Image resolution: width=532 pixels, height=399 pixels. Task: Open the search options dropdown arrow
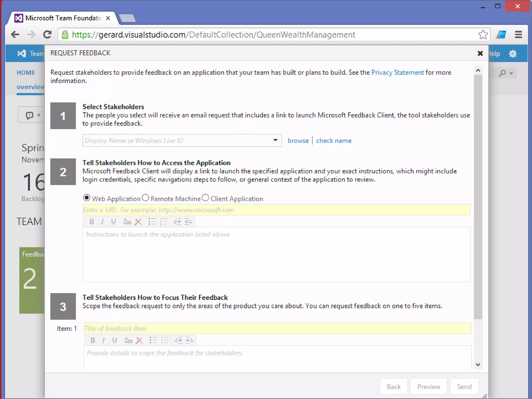(511, 74)
